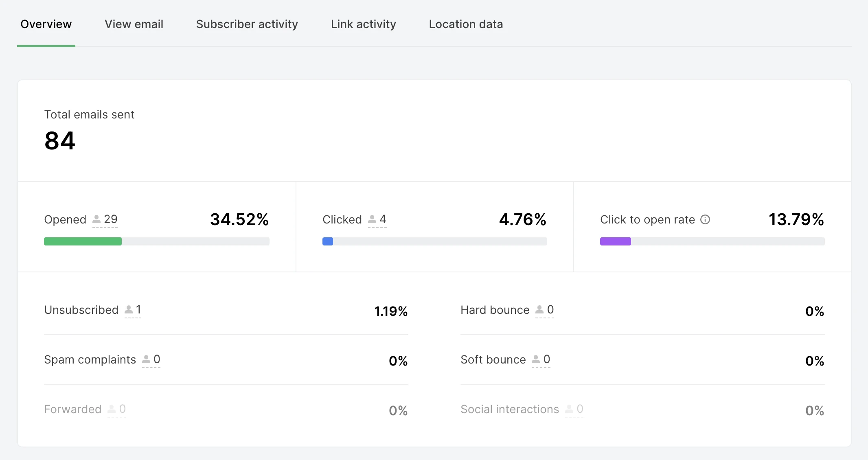Go to the Link activity tab
The width and height of the screenshot is (868, 460).
(x=363, y=24)
